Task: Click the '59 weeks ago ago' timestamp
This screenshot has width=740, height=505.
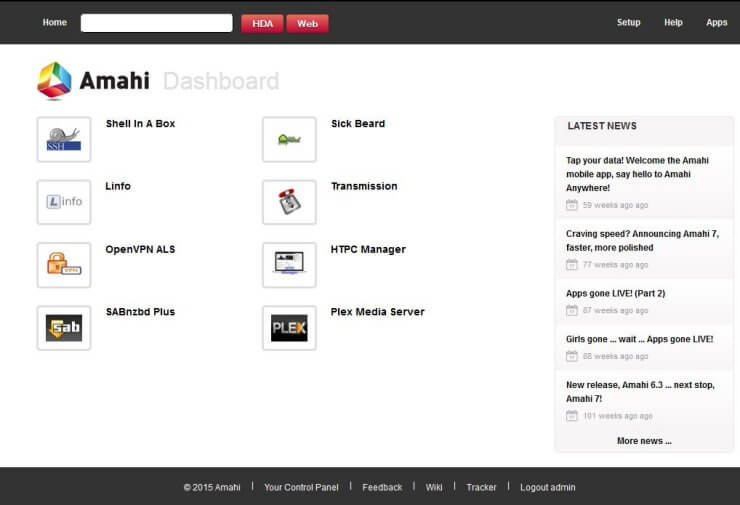Action: point(615,205)
